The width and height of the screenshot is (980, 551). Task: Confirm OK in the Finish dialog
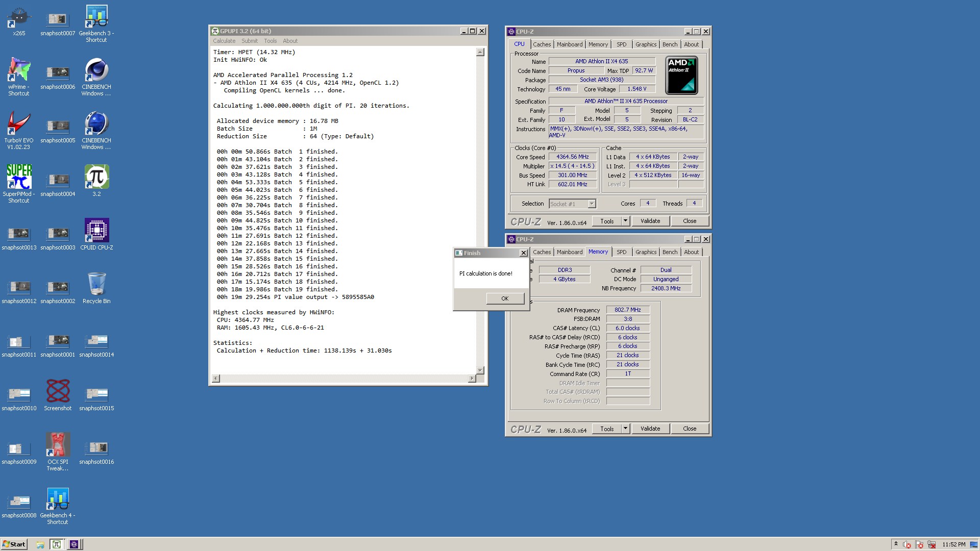[x=505, y=298]
